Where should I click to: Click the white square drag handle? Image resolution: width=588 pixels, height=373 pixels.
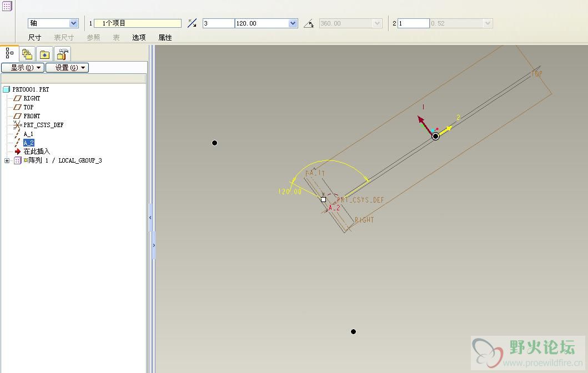click(x=323, y=199)
